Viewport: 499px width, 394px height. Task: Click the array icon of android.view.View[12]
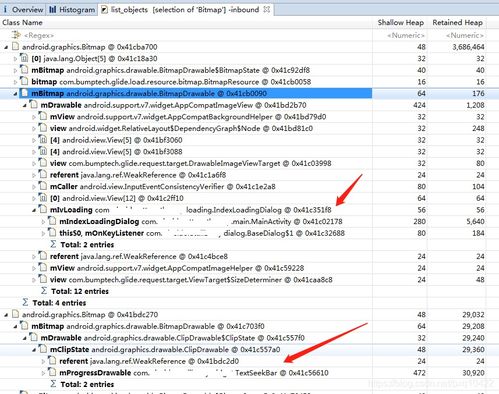coord(43,198)
